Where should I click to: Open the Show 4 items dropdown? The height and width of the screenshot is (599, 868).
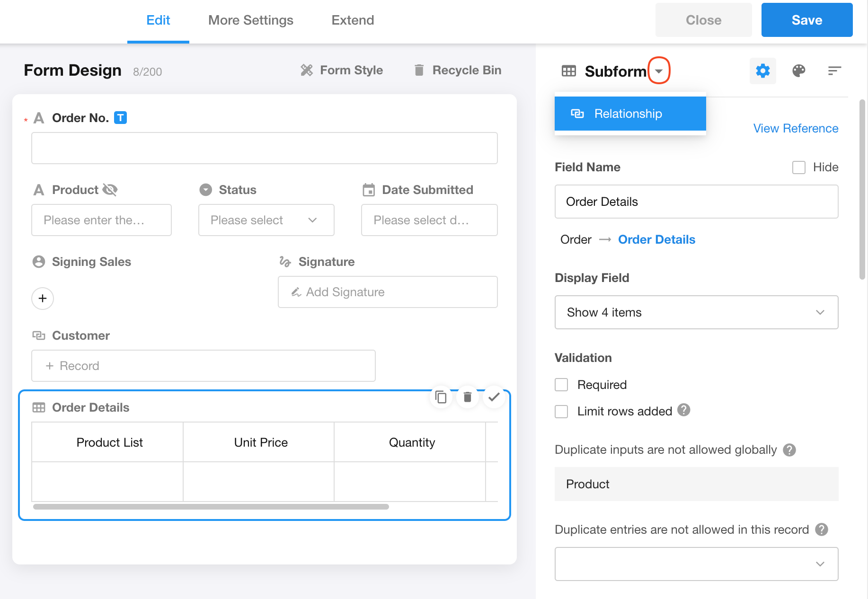coord(696,312)
